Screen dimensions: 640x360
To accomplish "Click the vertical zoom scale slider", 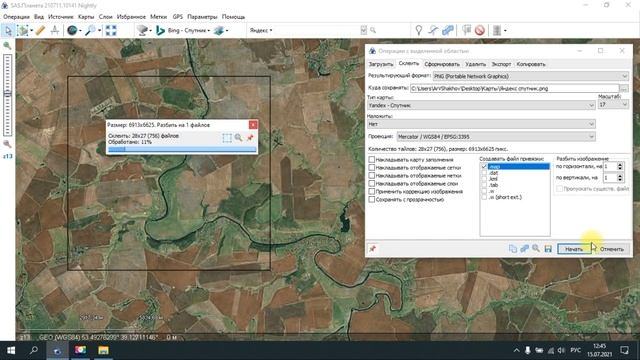I will coord(7,95).
